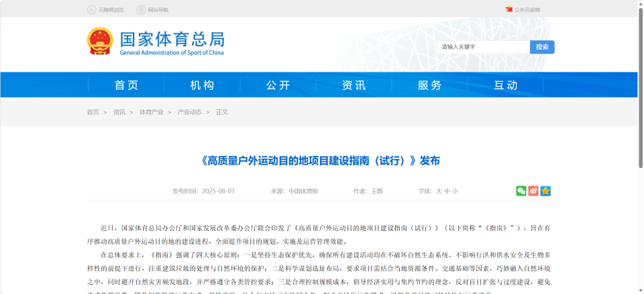The width and height of the screenshot is (644, 294).
Task: Click the page vertical scrollbar thumb
Action: click(x=641, y=87)
